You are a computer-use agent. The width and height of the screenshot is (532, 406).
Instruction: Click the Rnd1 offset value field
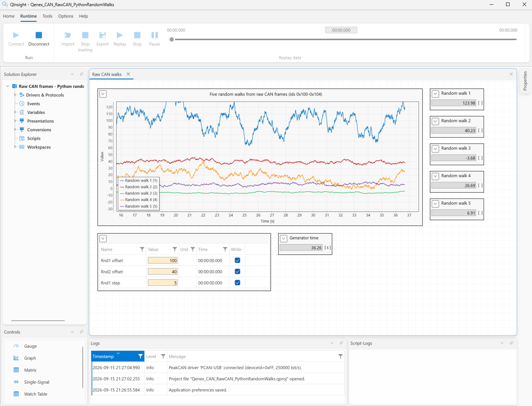tap(163, 260)
